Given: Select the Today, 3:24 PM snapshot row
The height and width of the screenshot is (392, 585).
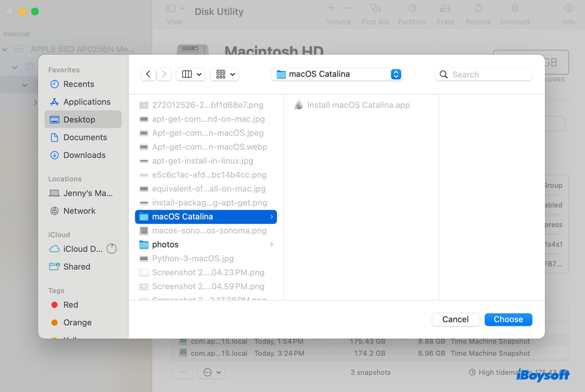Looking at the screenshot, I should click(370, 353).
